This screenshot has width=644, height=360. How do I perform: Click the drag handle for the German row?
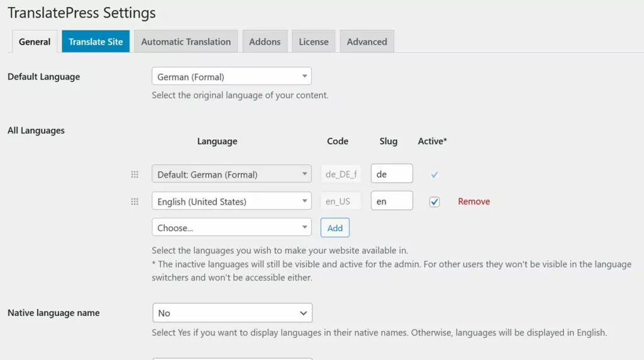135,174
